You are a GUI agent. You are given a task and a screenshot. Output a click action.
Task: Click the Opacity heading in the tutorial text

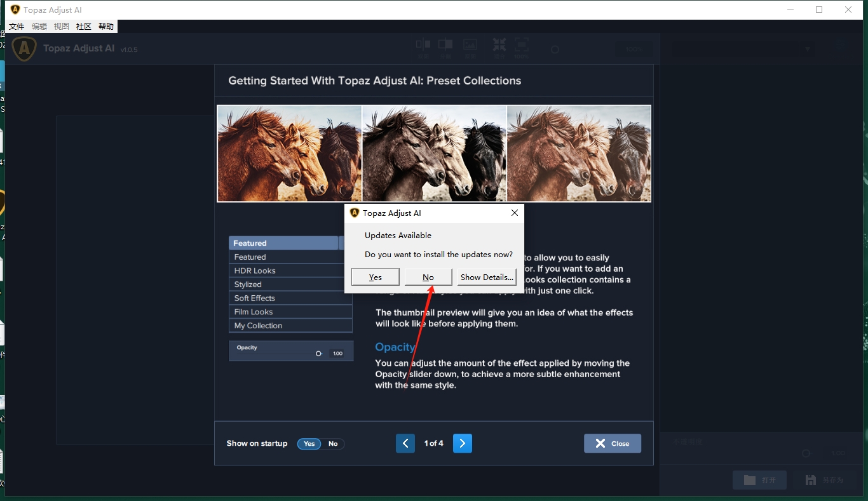point(395,347)
